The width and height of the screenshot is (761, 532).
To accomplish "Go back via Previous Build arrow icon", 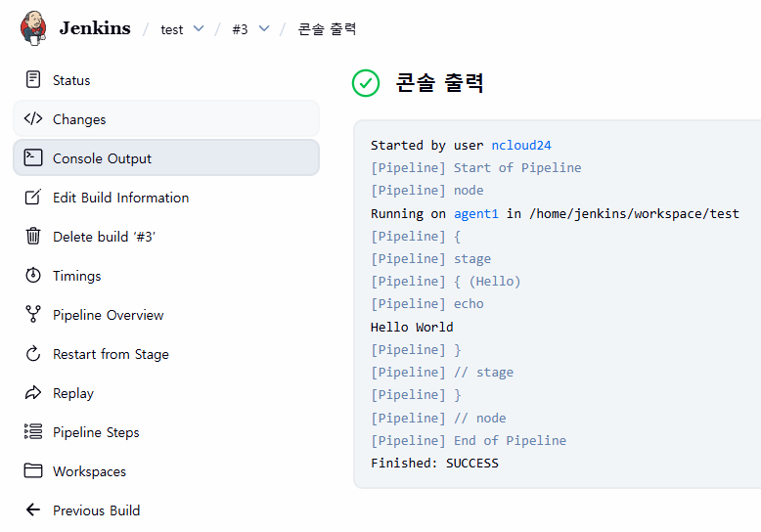I will pos(33,510).
